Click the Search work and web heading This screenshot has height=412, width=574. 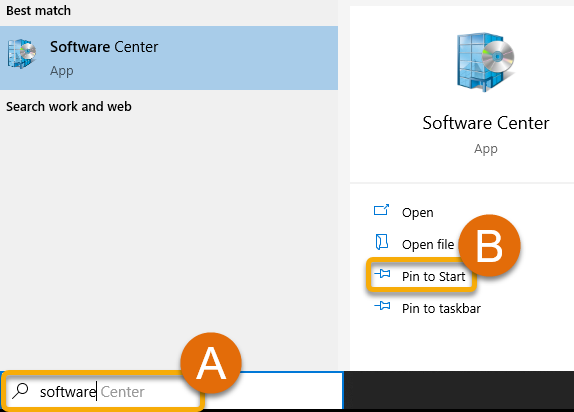pos(69,107)
